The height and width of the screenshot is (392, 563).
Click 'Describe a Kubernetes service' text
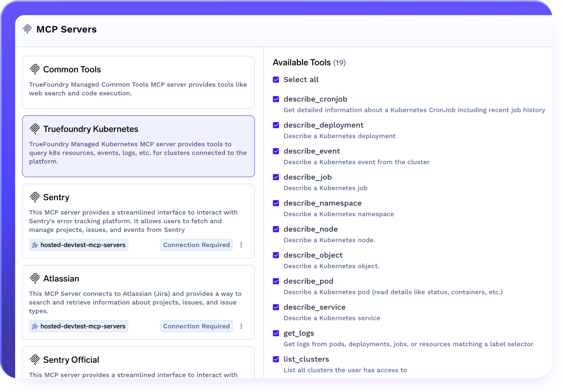(x=332, y=318)
